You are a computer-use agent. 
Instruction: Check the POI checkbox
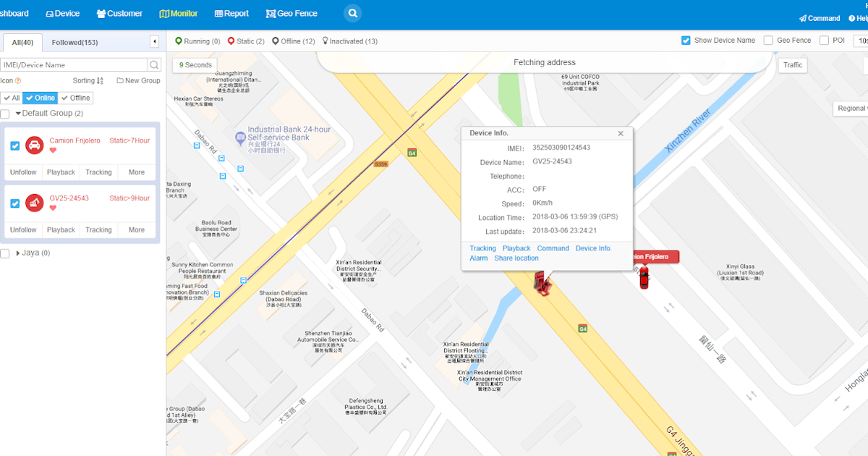tap(823, 40)
